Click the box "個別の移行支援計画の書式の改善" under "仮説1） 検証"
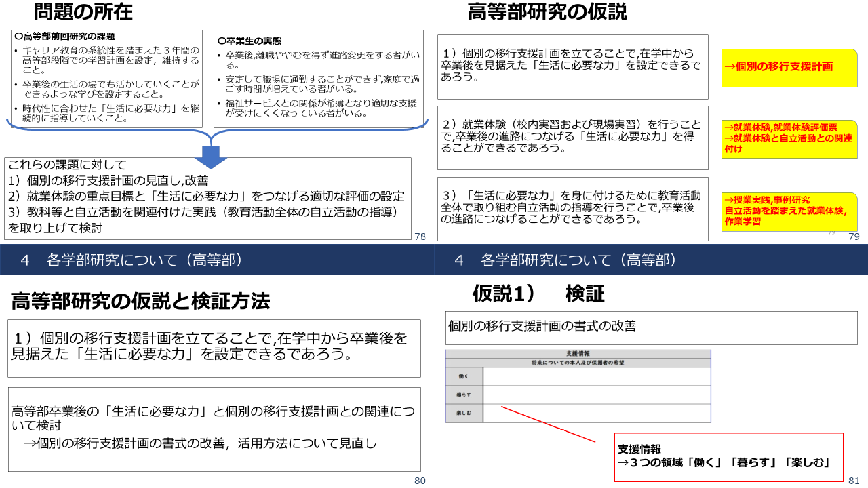868x488 pixels. 651,328
